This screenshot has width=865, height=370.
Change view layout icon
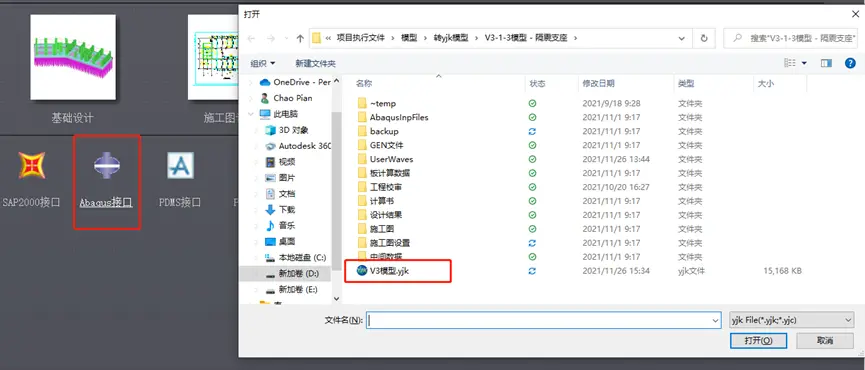pos(790,63)
